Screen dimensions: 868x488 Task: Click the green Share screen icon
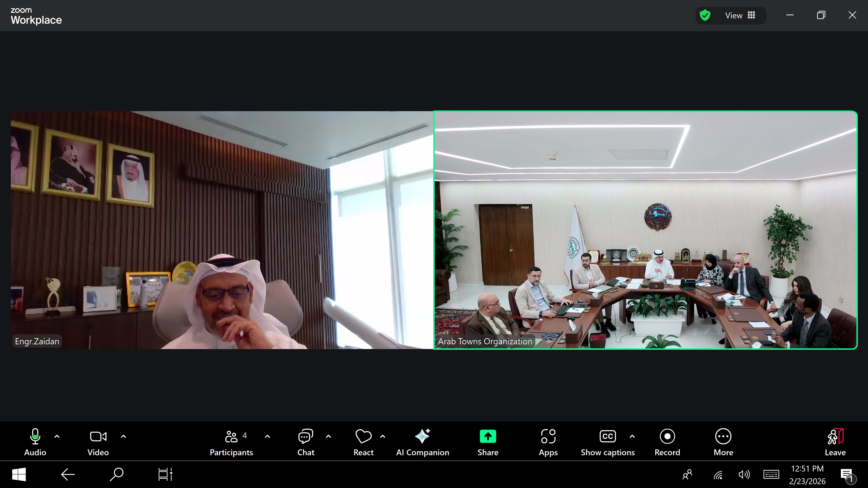[488, 436]
